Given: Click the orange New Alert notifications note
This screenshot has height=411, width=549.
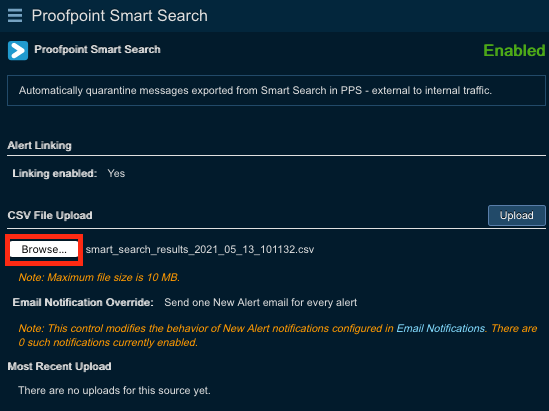Looking at the screenshot, I should [x=278, y=335].
